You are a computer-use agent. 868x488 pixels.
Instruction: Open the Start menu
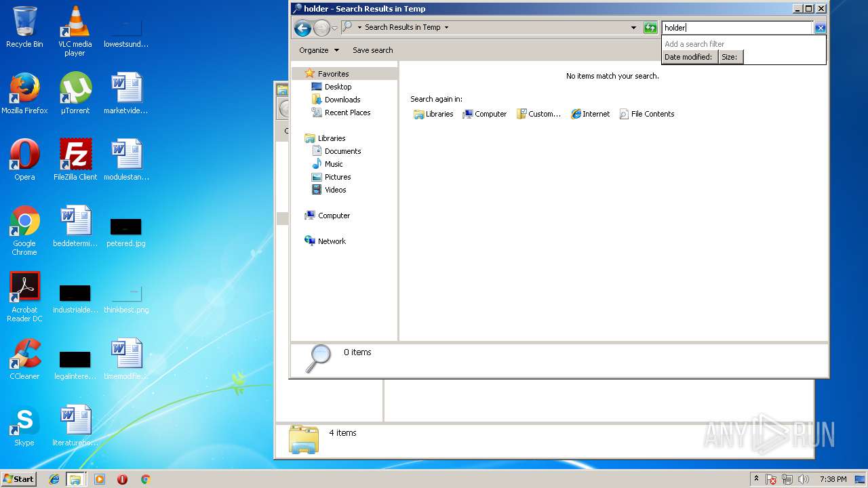click(x=19, y=479)
